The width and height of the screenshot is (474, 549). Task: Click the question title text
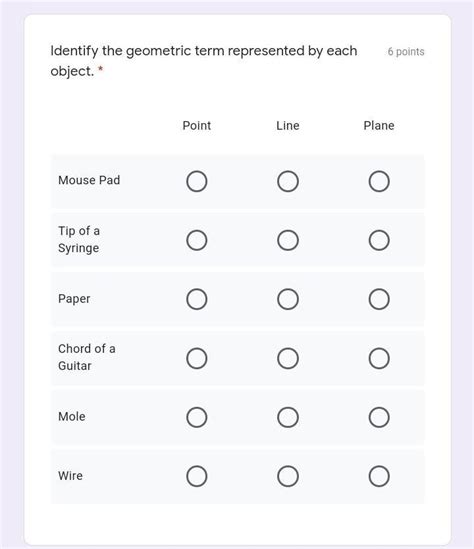(204, 61)
